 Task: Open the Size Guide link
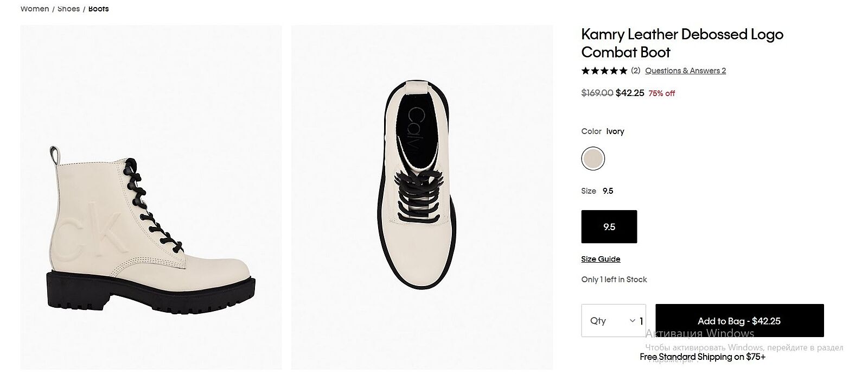tap(601, 259)
